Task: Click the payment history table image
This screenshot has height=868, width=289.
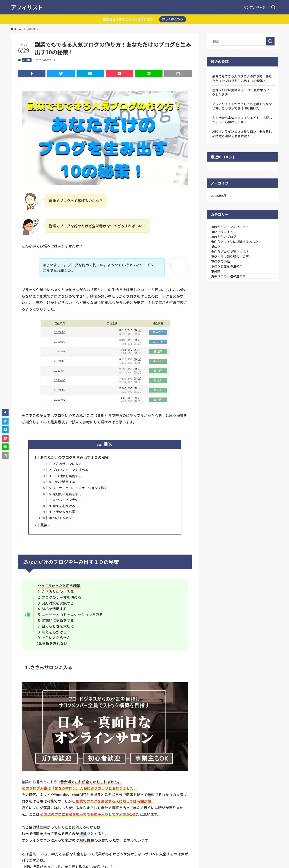Action: pos(105,362)
